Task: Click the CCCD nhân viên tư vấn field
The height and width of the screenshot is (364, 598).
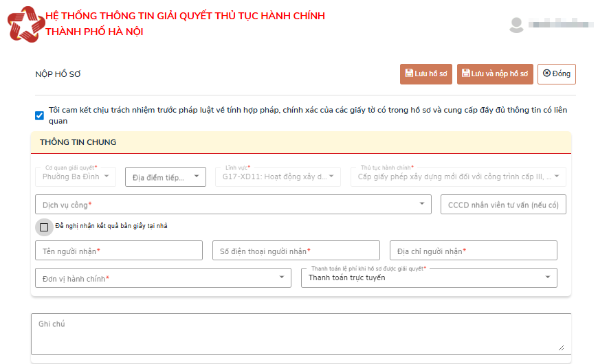Action: (503, 205)
